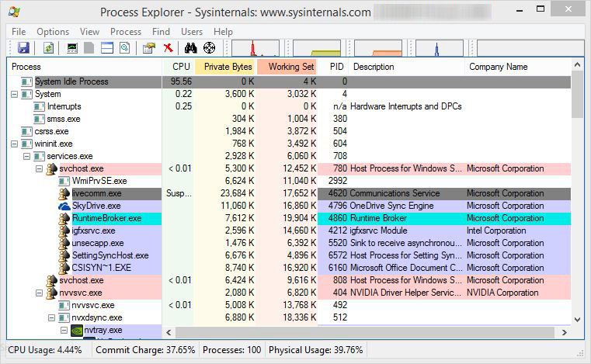The height and width of the screenshot is (364, 591).
Task: Click the nvtray.exe NVIDIA icon
Action: [77, 330]
